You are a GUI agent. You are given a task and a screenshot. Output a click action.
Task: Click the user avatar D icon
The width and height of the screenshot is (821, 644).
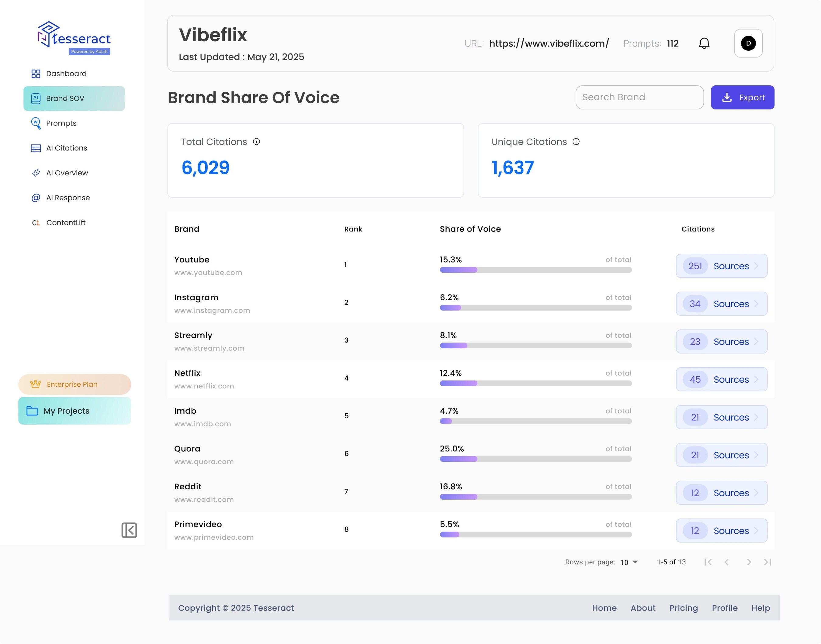(x=748, y=43)
